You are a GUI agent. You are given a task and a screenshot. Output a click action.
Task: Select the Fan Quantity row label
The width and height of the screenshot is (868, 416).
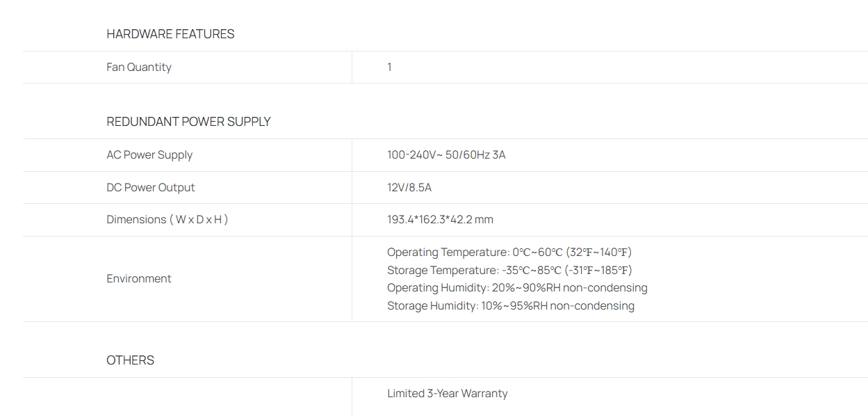pos(139,67)
